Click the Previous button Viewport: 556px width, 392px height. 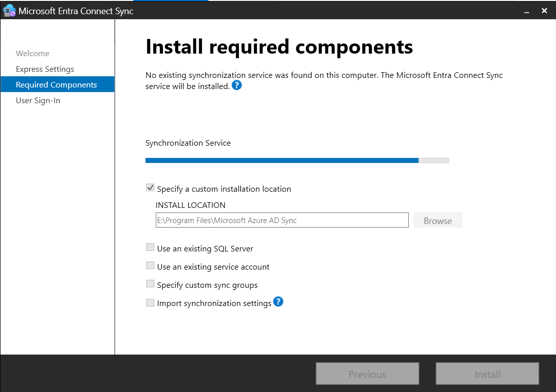coord(367,373)
